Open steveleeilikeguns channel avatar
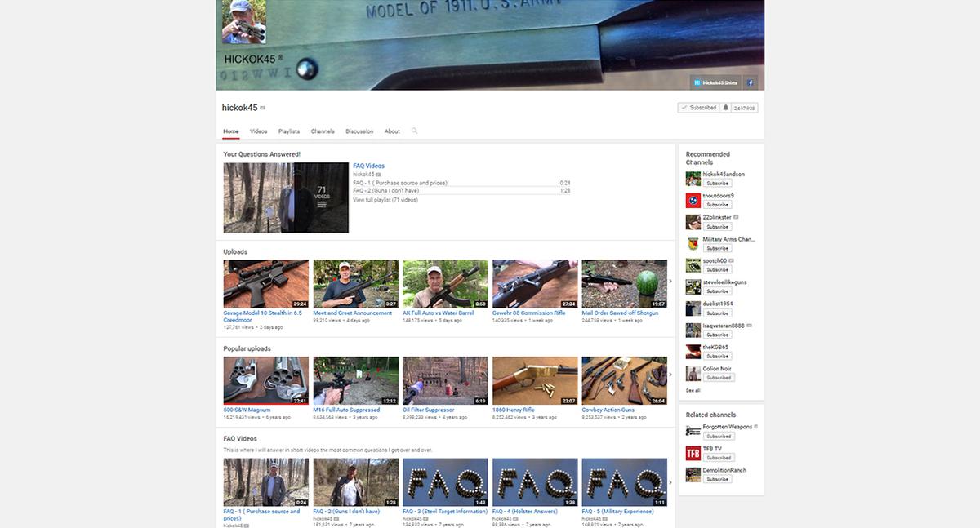Screen dimensions: 980x528 click(693, 286)
